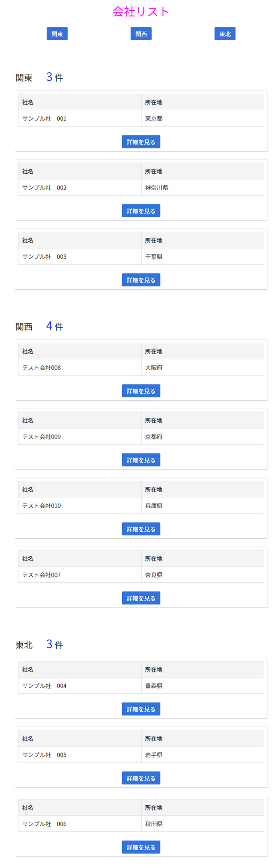Click 社名 header above テスト会社008
Screen dimensions: 279x868
[x=80, y=351]
